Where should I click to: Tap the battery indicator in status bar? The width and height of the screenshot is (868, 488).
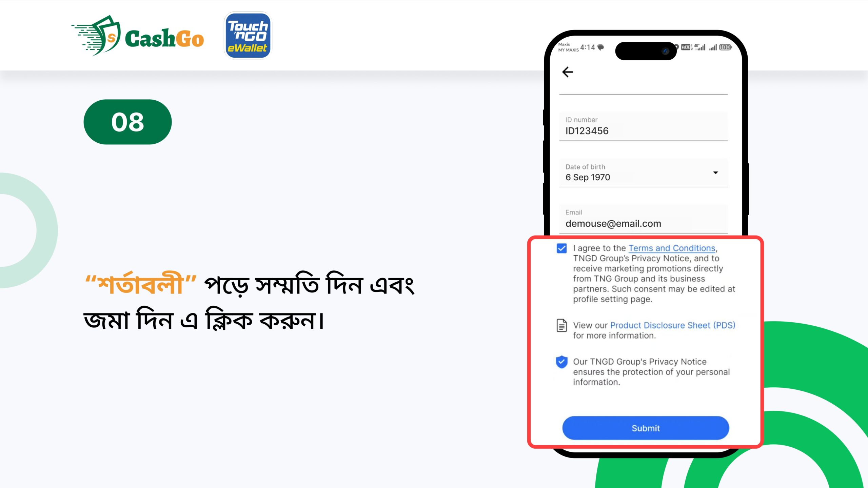coord(725,47)
